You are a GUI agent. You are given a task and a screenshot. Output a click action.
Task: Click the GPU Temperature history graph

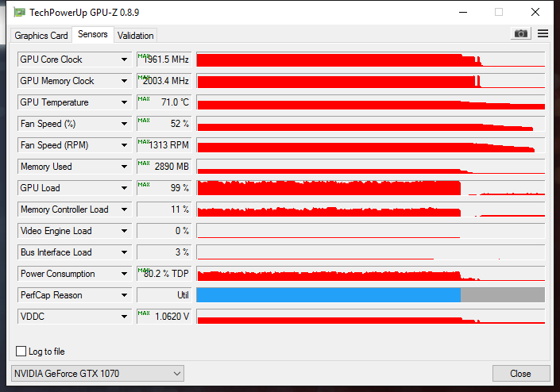pos(371,102)
